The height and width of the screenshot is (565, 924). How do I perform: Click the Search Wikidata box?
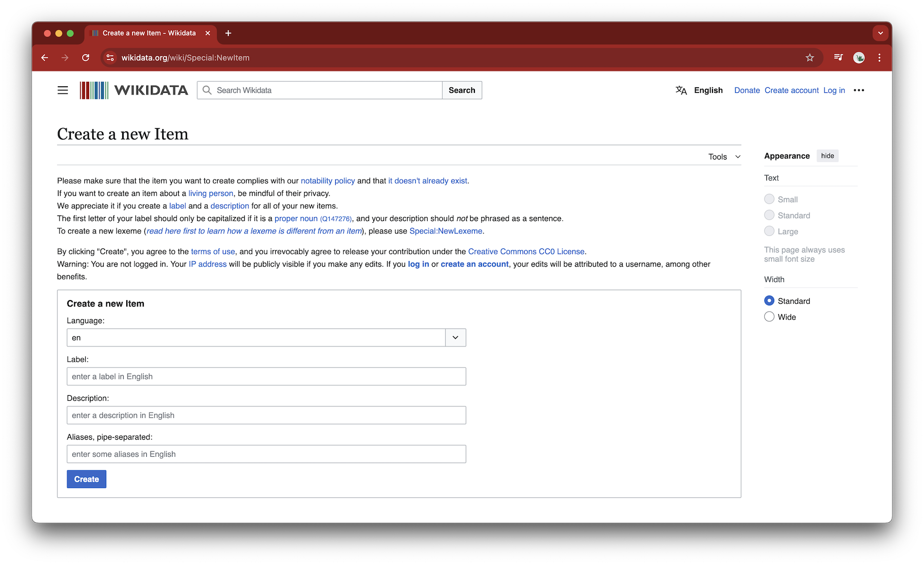[x=320, y=90]
